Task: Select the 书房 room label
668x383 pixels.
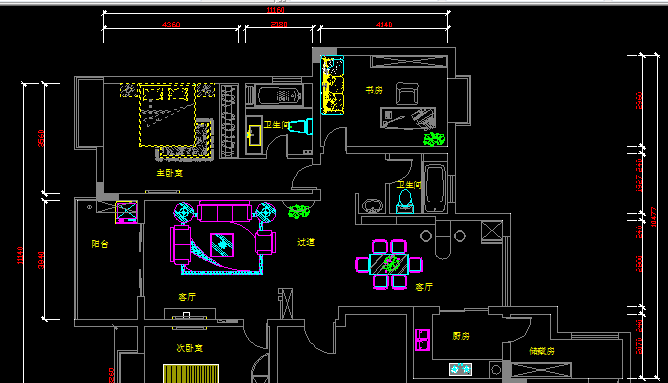Action: (374, 90)
